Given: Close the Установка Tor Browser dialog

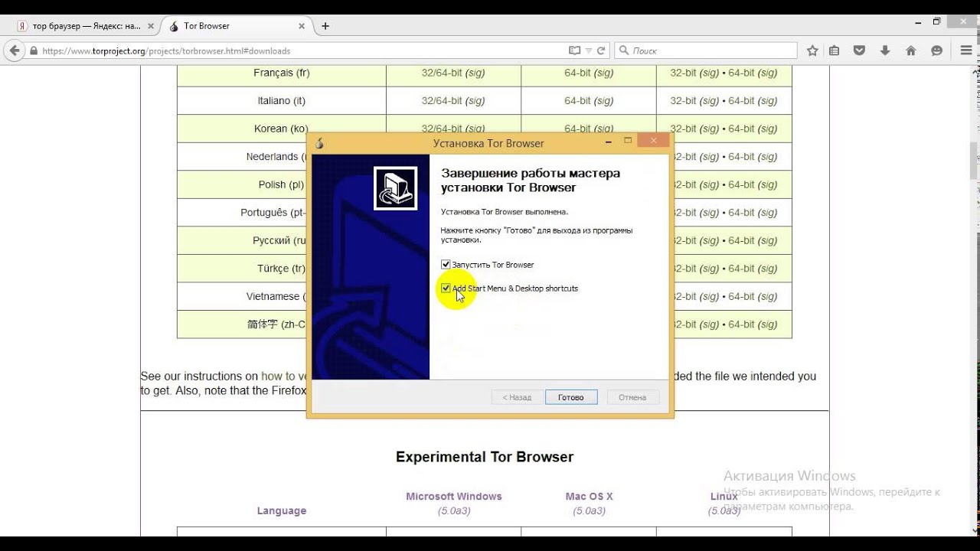Looking at the screenshot, I should (x=653, y=141).
